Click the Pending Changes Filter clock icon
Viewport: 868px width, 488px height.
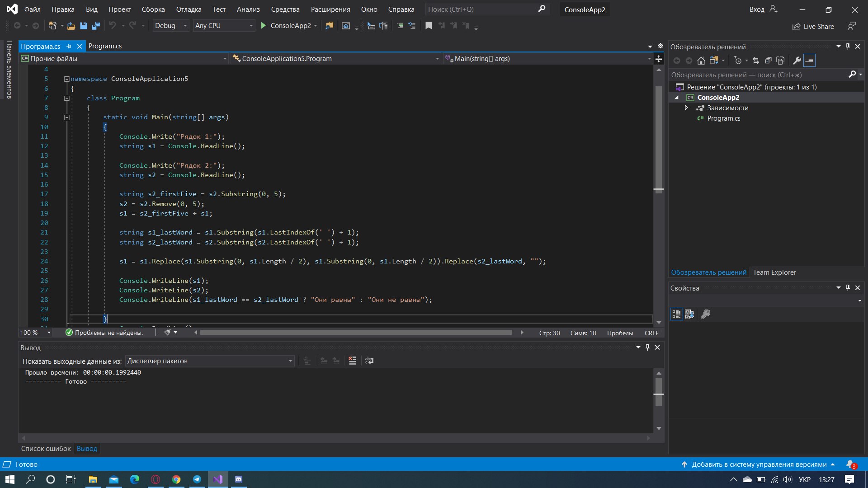[x=738, y=61]
